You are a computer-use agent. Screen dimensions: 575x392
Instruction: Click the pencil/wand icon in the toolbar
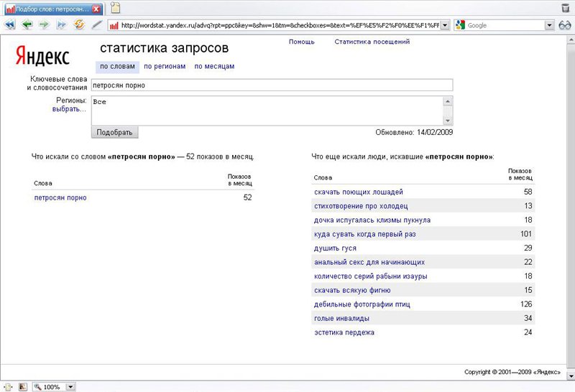click(96, 24)
